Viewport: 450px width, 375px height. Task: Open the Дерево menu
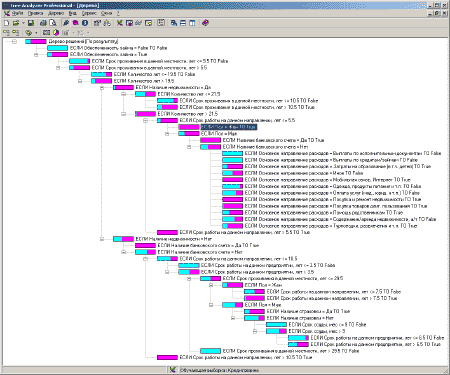56,13
